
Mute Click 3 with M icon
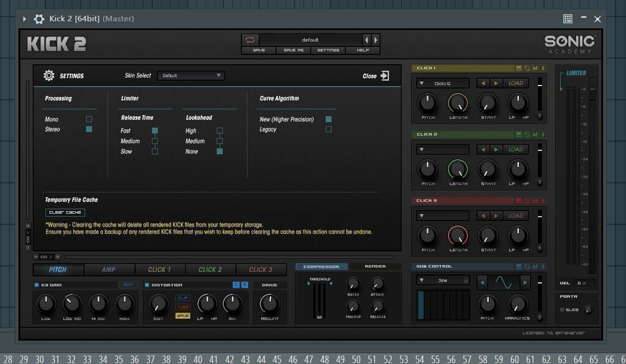(535, 200)
